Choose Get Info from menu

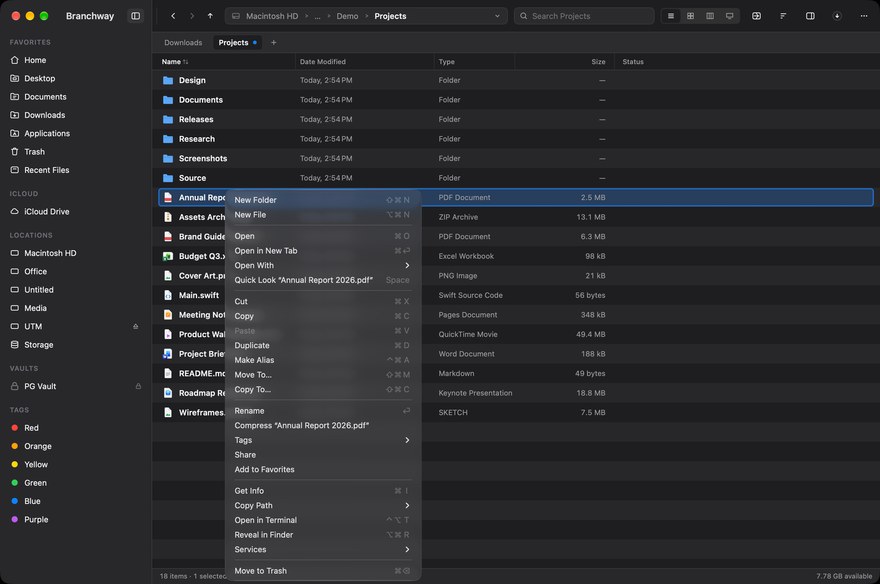pos(323,491)
